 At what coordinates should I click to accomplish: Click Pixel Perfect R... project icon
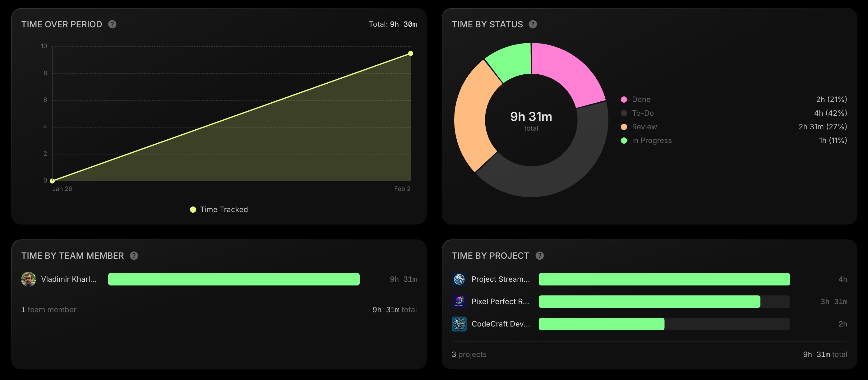click(459, 301)
